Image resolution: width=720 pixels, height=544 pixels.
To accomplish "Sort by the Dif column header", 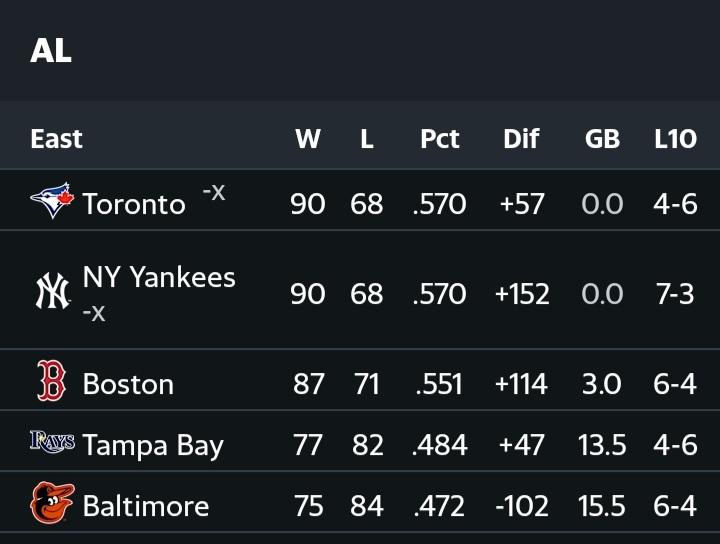I will tap(521, 138).
